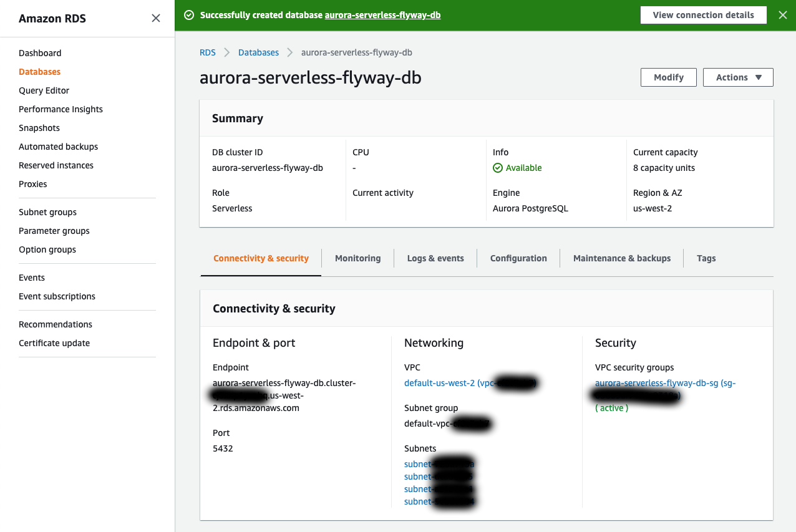Open Reserved instances in the sidebar
The width and height of the screenshot is (796, 532).
[56, 165]
